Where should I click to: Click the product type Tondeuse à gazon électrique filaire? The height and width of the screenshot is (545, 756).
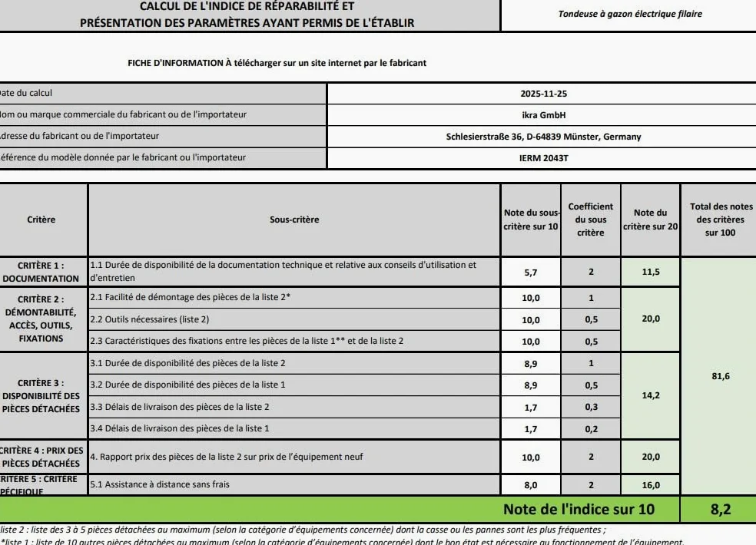630,14
